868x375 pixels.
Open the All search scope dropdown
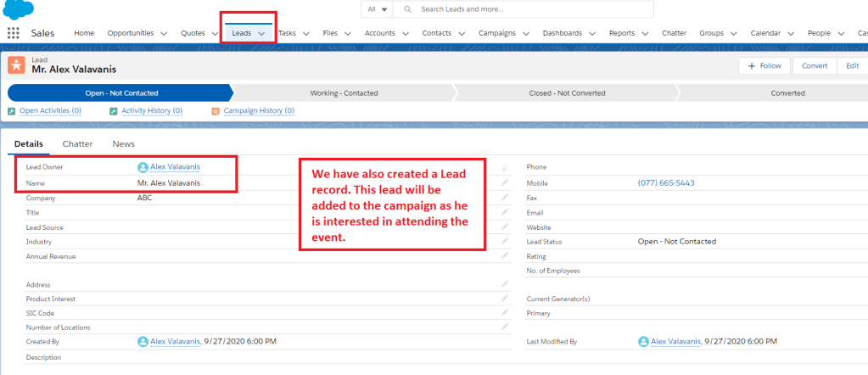tap(376, 9)
